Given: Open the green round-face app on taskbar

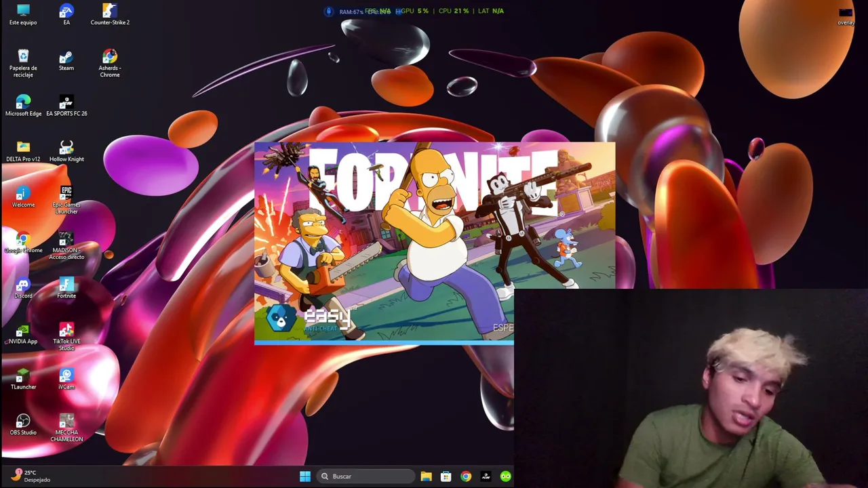Looking at the screenshot, I should pyautogui.click(x=506, y=476).
